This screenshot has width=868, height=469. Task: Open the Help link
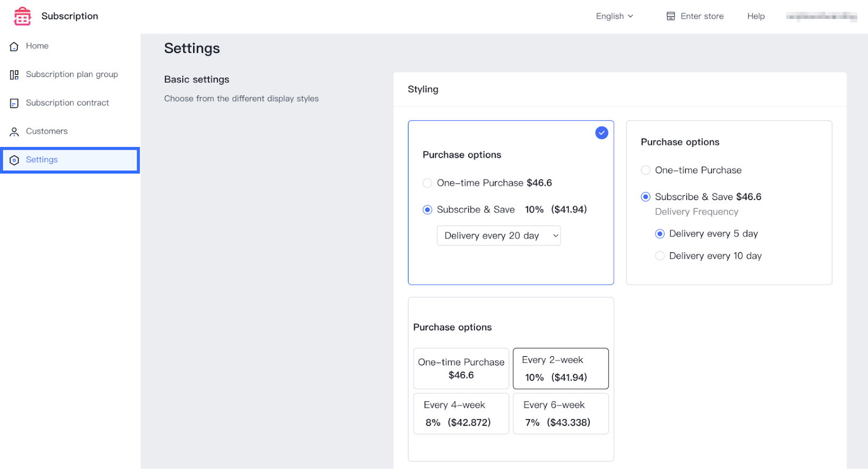pos(756,16)
